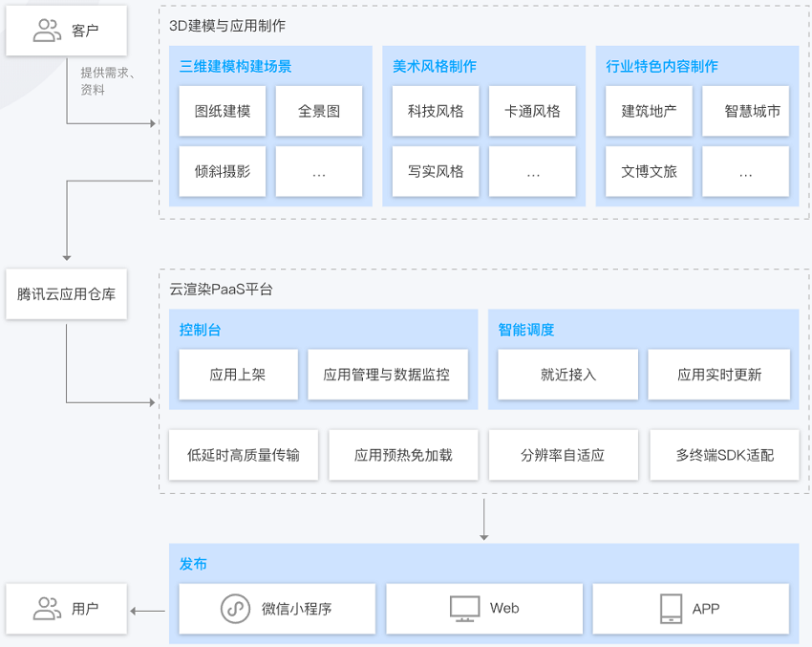
Task: Pick the 卡通风格 card
Action: click(x=532, y=111)
